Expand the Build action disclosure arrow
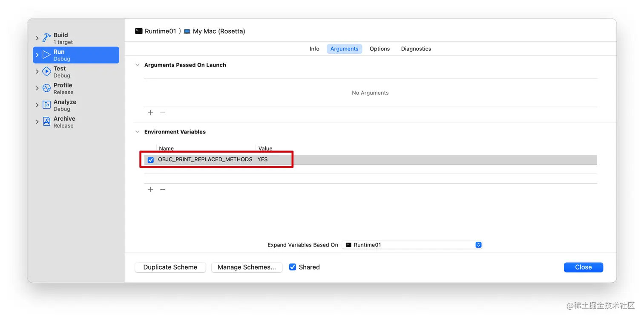 point(37,38)
